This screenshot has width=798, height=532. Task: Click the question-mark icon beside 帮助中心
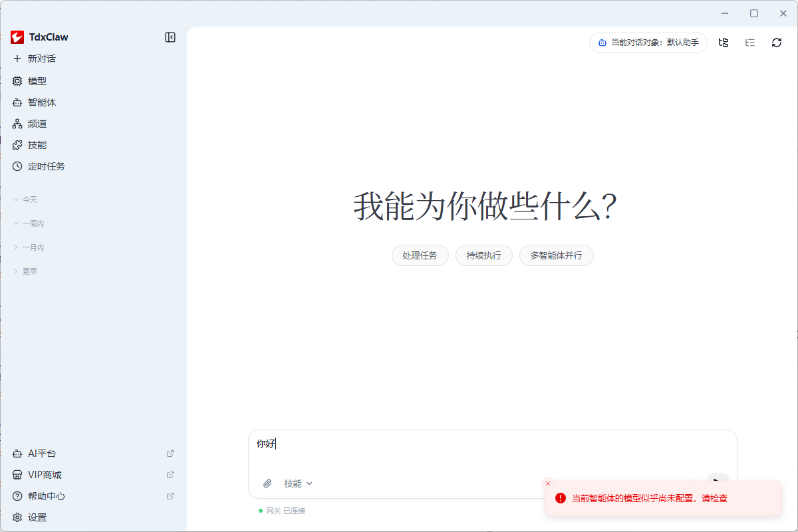point(17,496)
